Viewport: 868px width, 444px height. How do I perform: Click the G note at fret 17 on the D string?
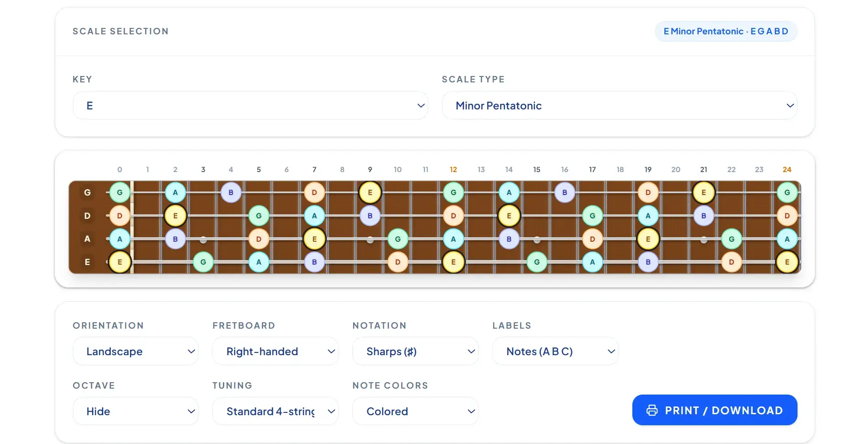pyautogui.click(x=593, y=216)
